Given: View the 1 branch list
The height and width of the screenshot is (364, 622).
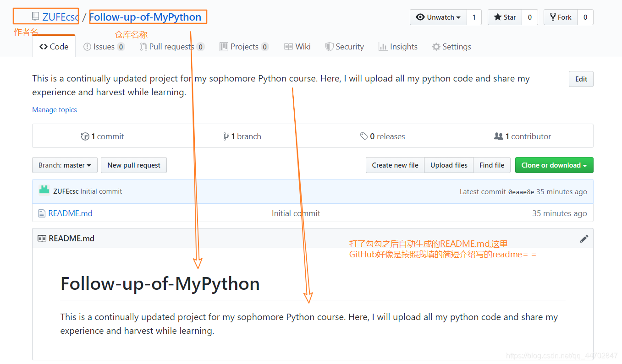Looking at the screenshot, I should [242, 136].
